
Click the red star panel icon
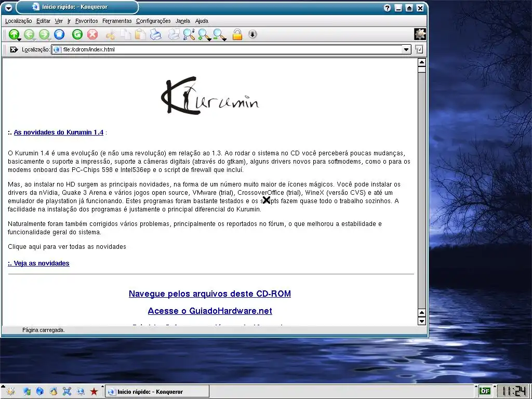point(94,392)
